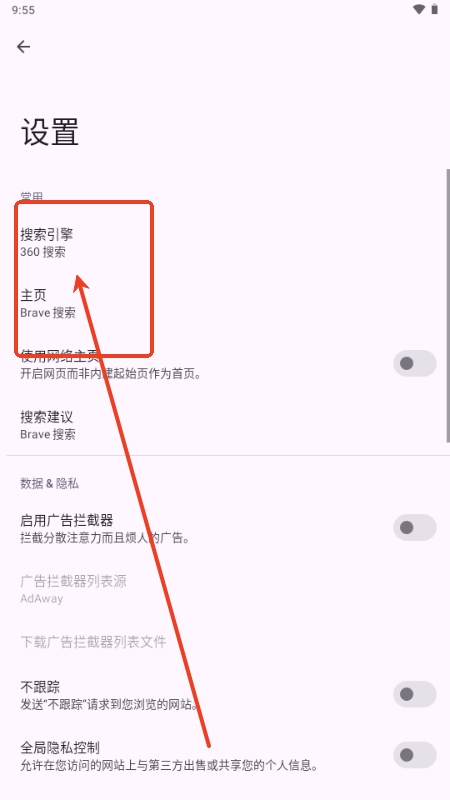Enable the 启用广告拦截器 switch
Screen dimensions: 450x800
point(414,528)
